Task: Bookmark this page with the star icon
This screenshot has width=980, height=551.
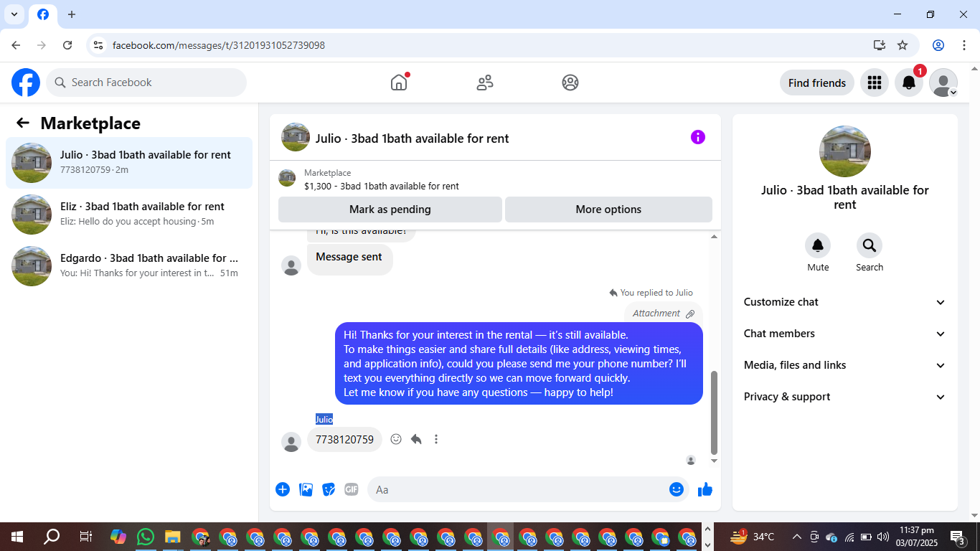Action: 903,45
